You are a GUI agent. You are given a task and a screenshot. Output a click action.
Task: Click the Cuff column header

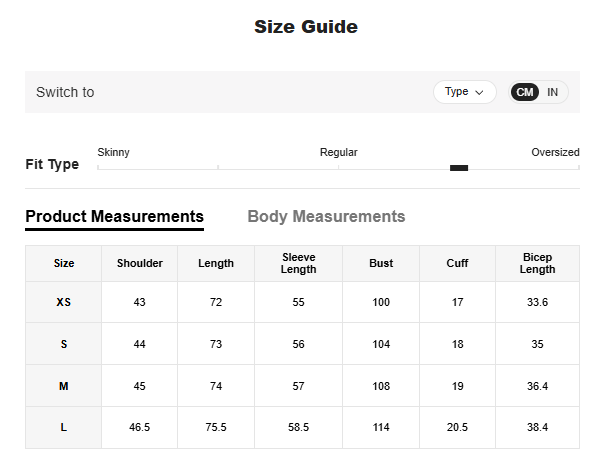click(x=457, y=264)
